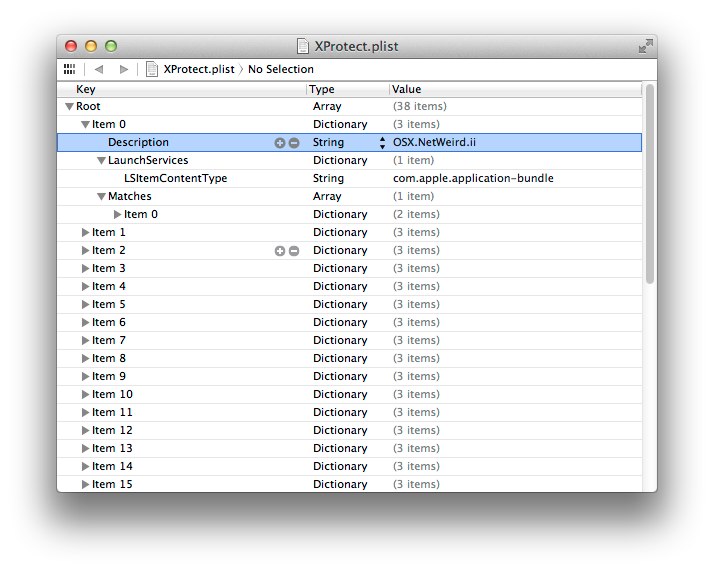Viewport: 714px width, 571px height.
Task: Click the String type of Description
Action: 328,143
